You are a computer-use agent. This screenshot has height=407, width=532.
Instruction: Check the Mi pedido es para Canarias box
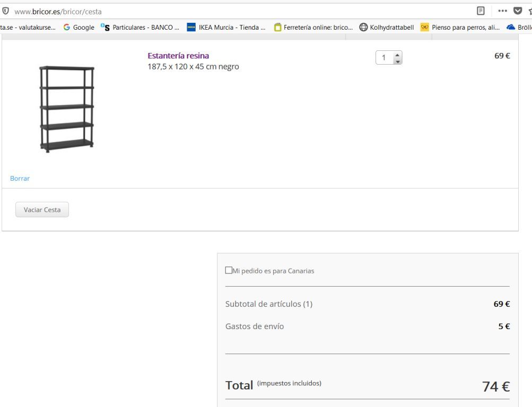tap(229, 270)
